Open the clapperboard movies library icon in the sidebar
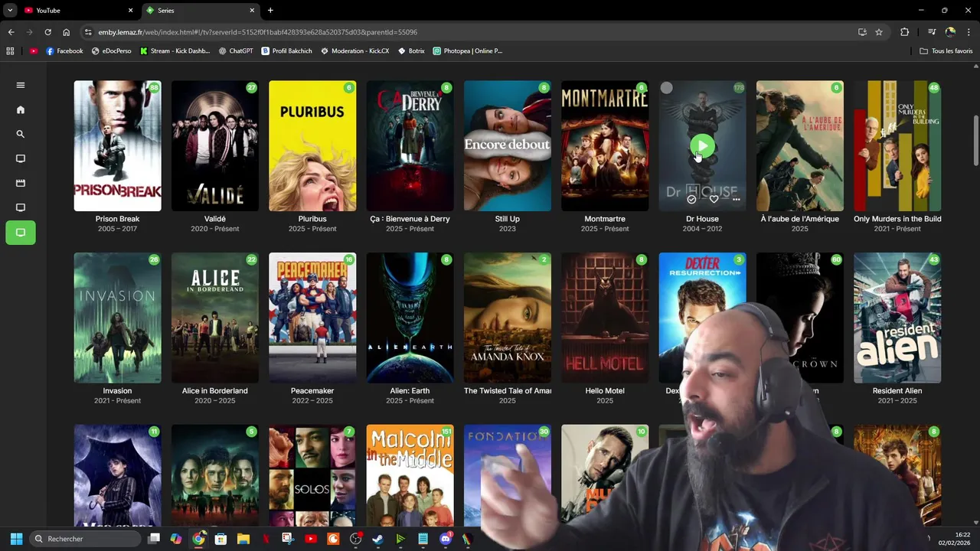980x551 pixels. tap(21, 183)
